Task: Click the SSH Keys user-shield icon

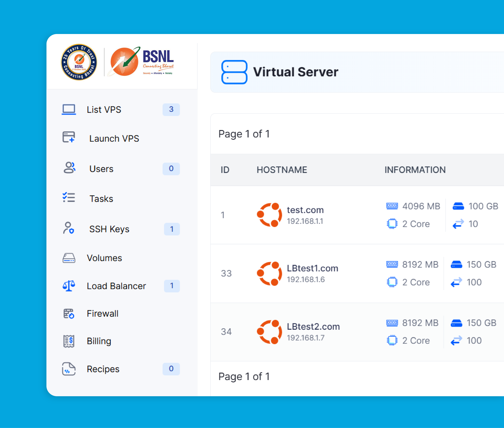Action: coord(68,228)
